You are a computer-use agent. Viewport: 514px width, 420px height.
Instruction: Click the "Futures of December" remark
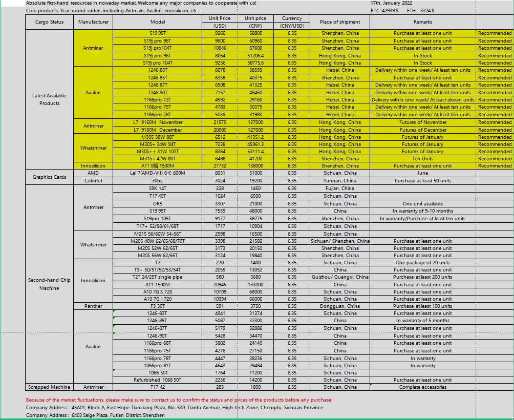tap(423, 130)
